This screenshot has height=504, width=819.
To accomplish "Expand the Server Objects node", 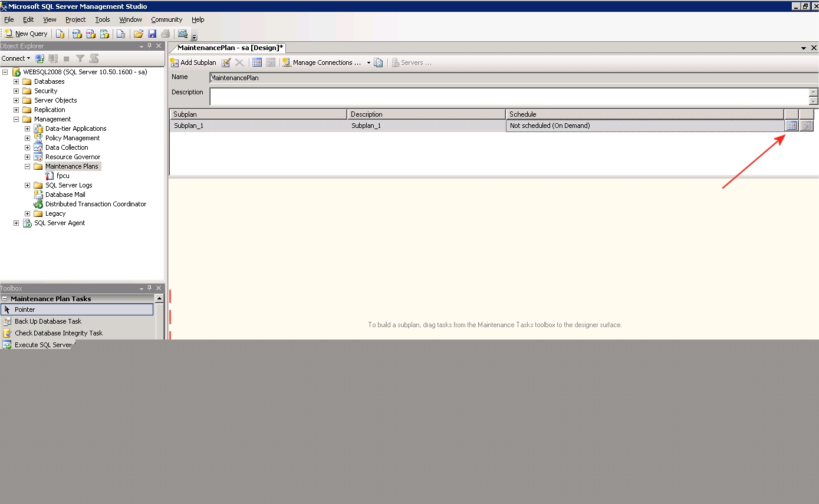I will [16, 100].
